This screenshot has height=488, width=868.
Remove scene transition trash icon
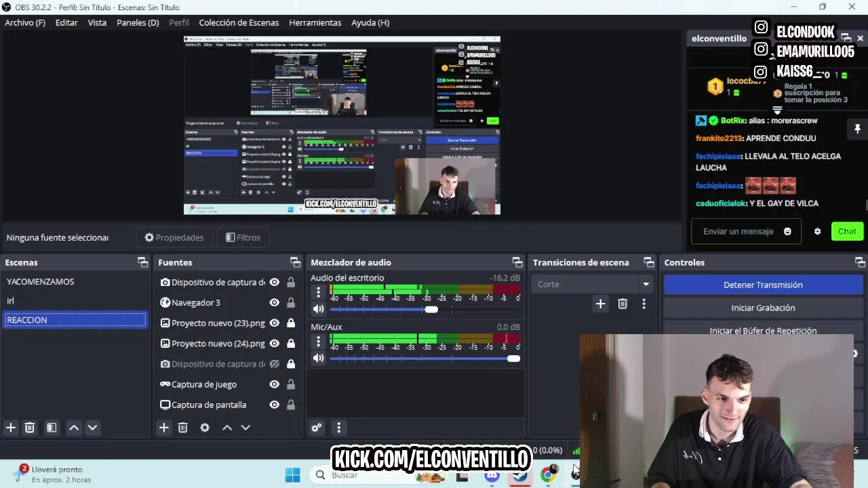click(x=623, y=304)
